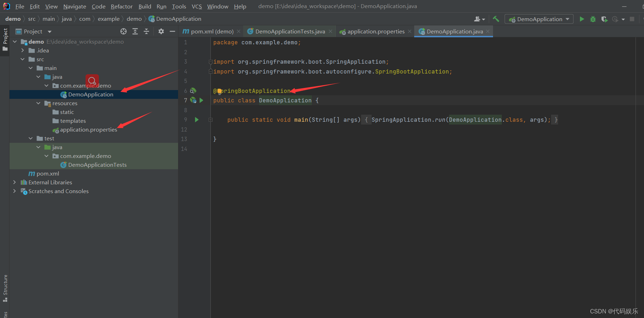Click the Spring bean icon on line 7
Image resolution: width=644 pixels, height=318 pixels.
[x=193, y=100]
